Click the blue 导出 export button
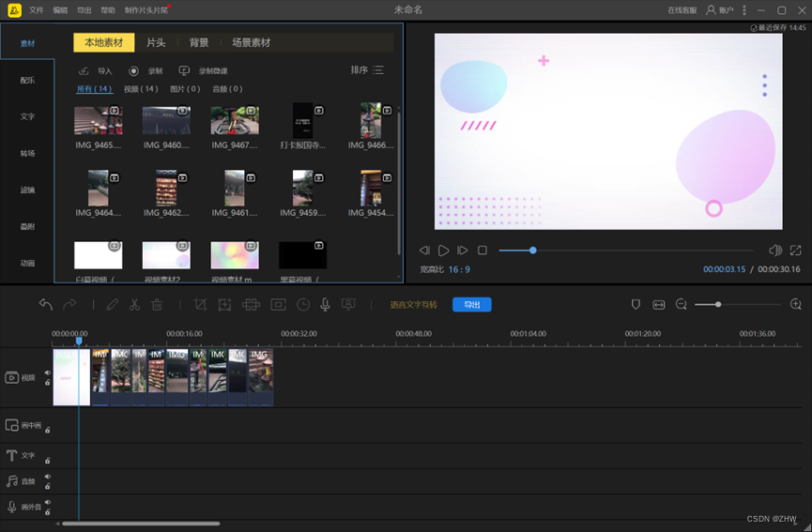The image size is (812, 532). (471, 305)
